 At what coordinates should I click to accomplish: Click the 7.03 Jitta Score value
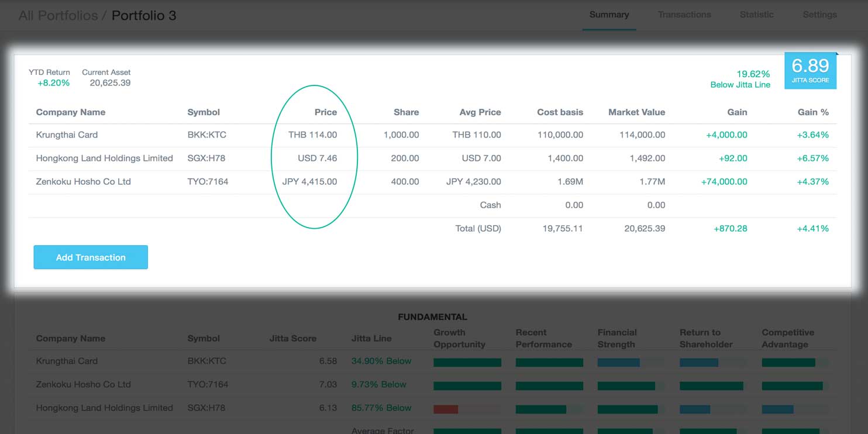tap(328, 385)
